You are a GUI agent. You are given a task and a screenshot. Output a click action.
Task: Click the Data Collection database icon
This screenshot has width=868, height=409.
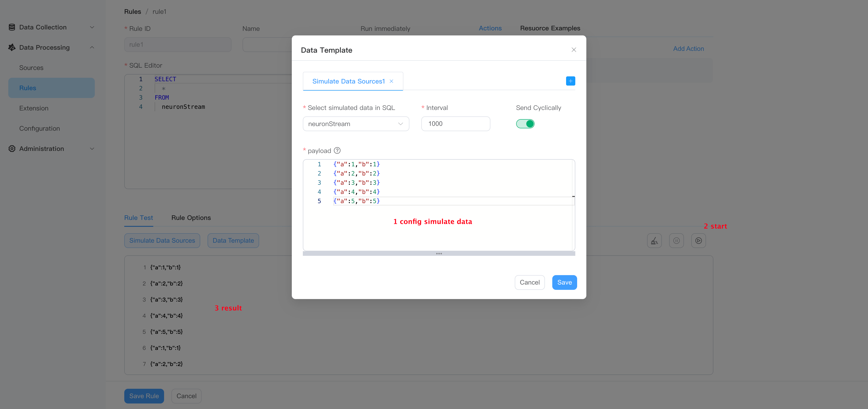(12, 27)
